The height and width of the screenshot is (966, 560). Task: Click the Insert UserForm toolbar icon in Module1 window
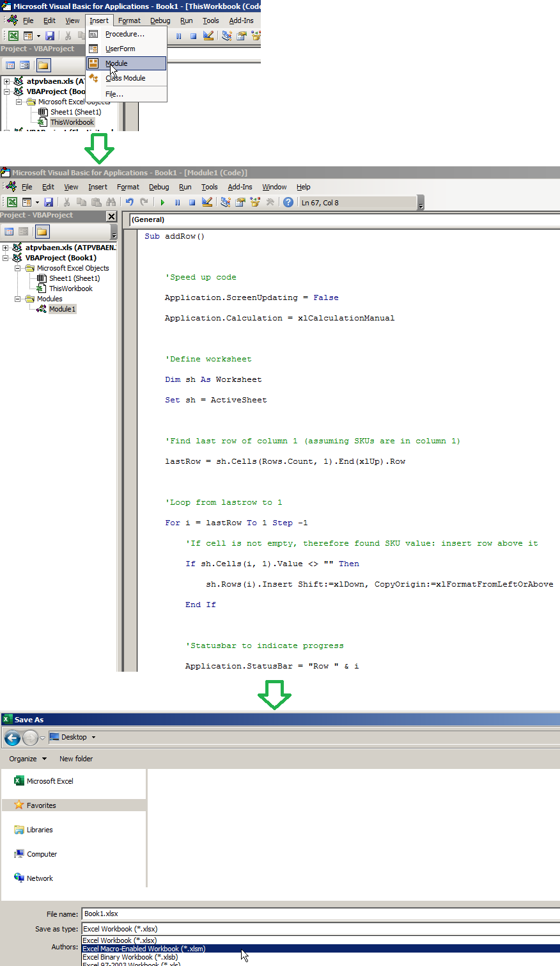(x=27, y=202)
